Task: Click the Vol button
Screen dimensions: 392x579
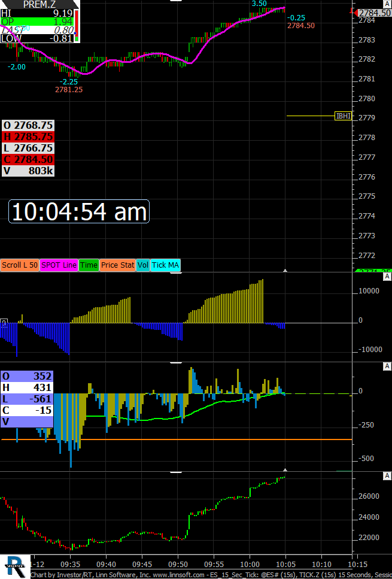Action: click(x=143, y=265)
